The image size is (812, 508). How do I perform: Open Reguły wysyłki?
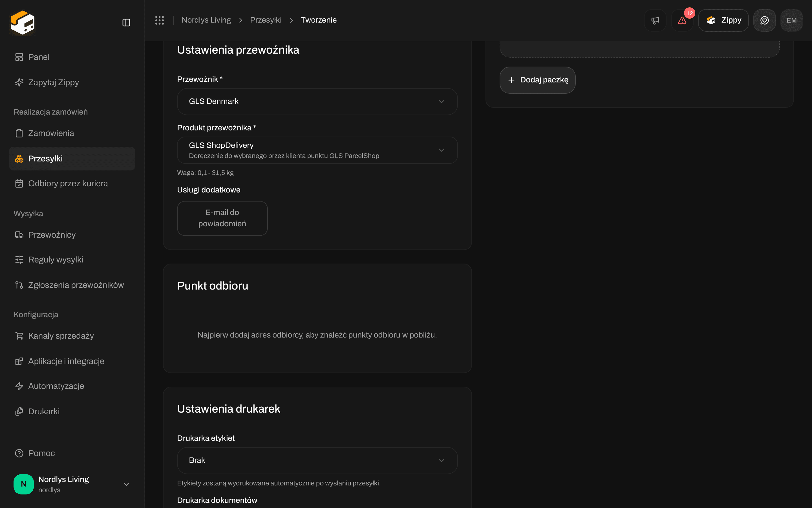72,260
